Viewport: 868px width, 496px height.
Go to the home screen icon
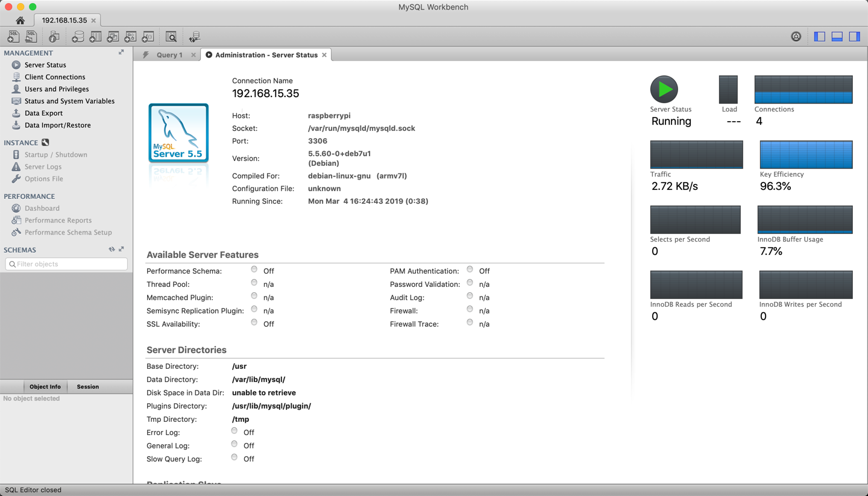click(x=20, y=20)
